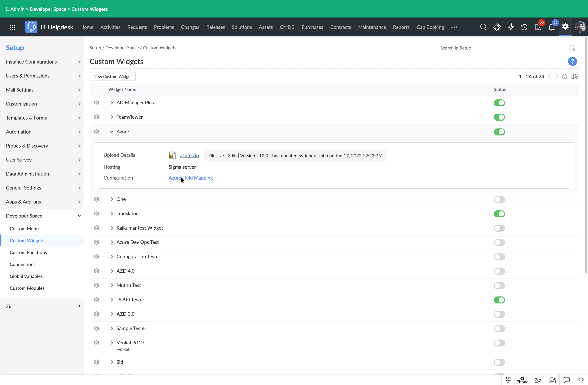Enable the One widget status toggle
This screenshot has height=385, width=588.
click(x=499, y=199)
